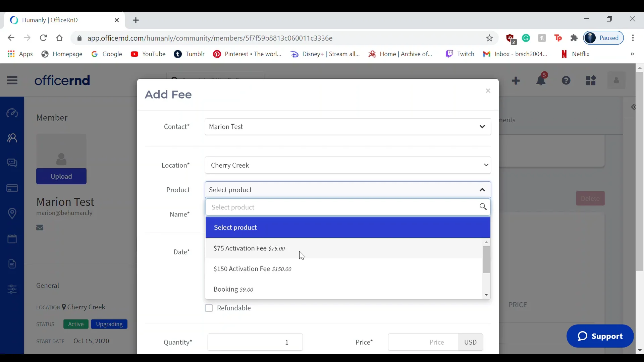Switch member status to Active
Viewport: 644px width, 362px height.
(x=75, y=324)
